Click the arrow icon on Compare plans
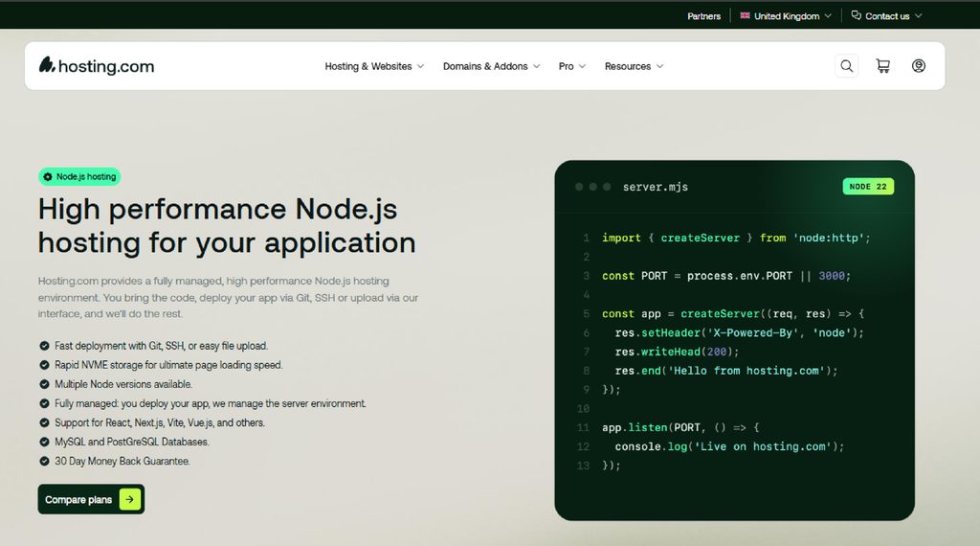 click(130, 499)
